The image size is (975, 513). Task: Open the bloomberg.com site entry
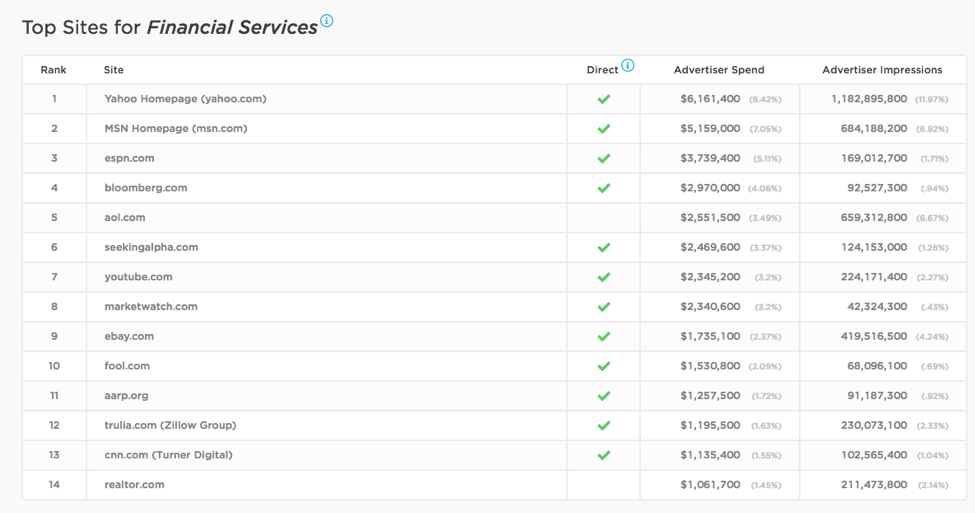(x=146, y=188)
